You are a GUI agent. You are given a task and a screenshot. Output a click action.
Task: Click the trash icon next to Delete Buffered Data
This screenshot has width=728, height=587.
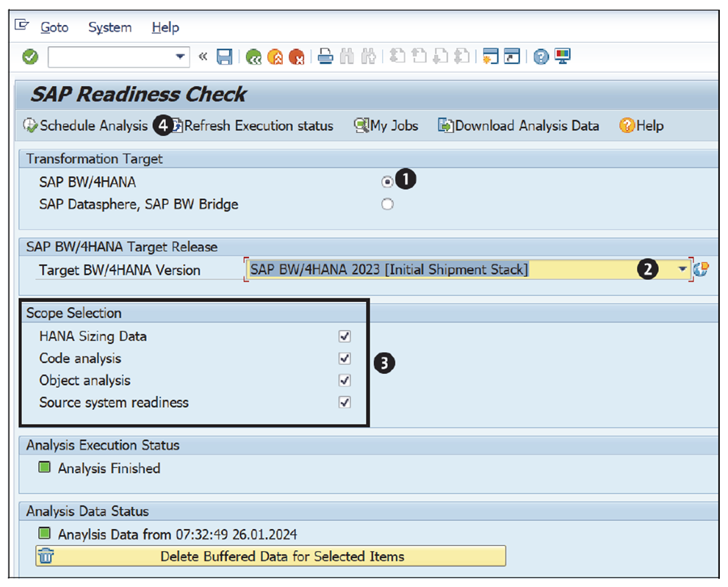click(46, 556)
